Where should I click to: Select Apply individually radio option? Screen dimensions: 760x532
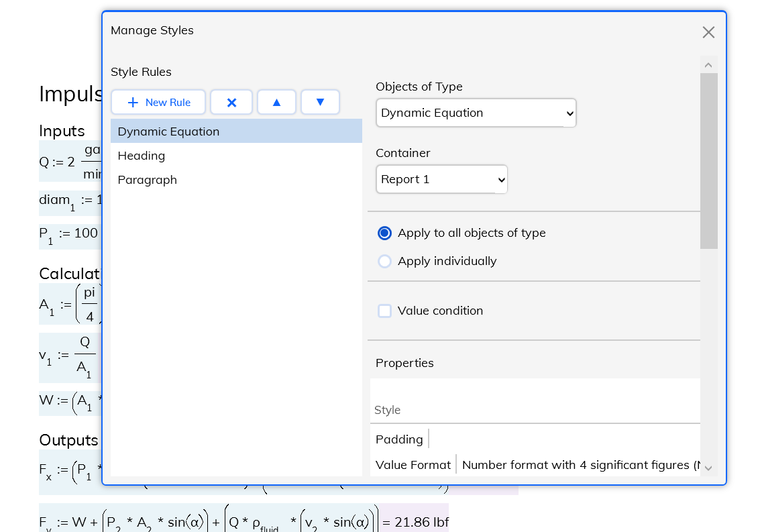point(384,262)
